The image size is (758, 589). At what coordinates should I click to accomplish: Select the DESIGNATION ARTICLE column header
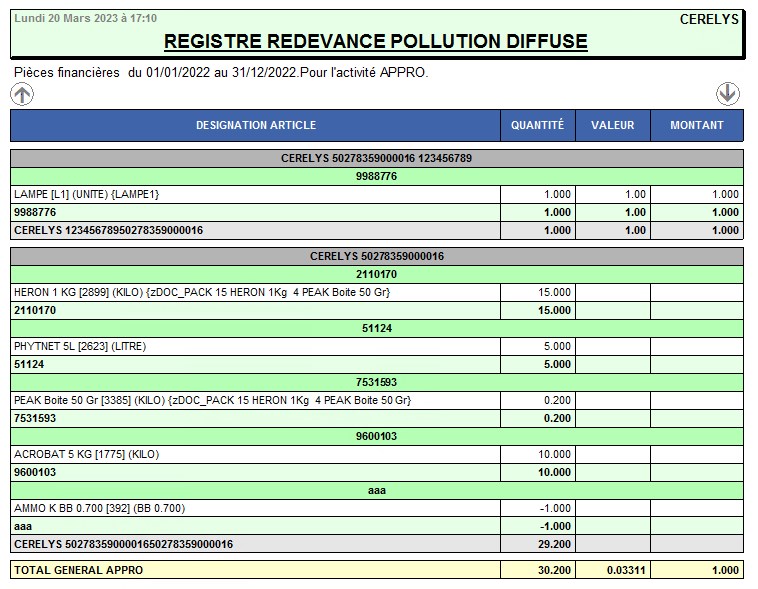[x=255, y=125]
